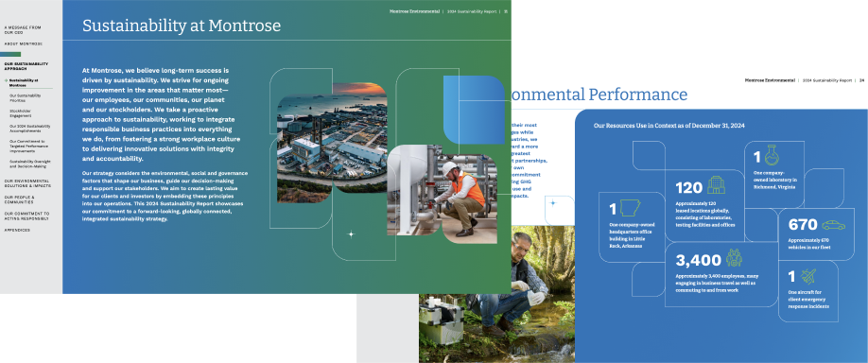Screen dimensions: 868x363
Task: Select Sustainability at Montrose in sidebar
Action: click(25, 83)
